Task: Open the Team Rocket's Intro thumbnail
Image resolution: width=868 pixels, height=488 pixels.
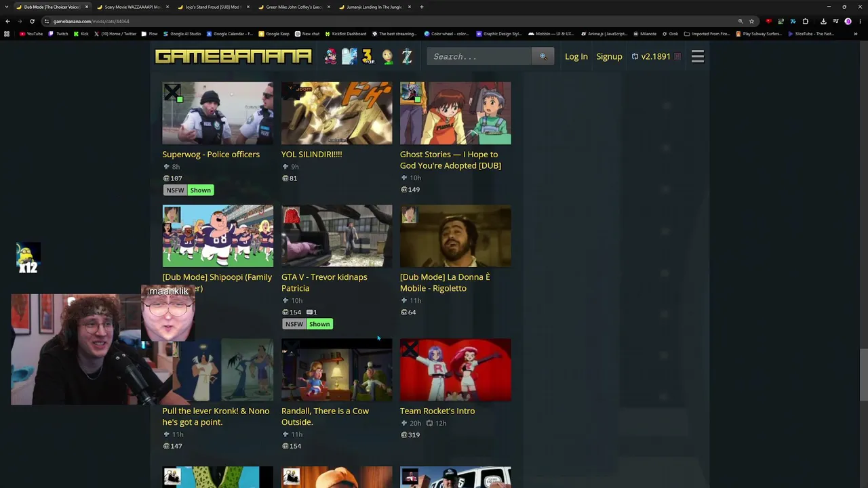Action: point(455,370)
